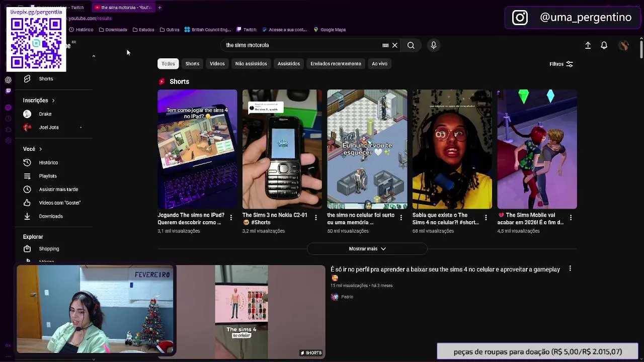
Task: Play The Sims 3 no Nokia C2-01 short
Action: (x=282, y=149)
